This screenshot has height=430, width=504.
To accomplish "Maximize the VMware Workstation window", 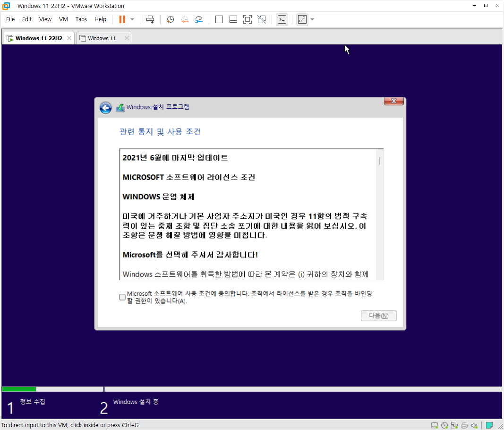I will (x=486, y=6).
